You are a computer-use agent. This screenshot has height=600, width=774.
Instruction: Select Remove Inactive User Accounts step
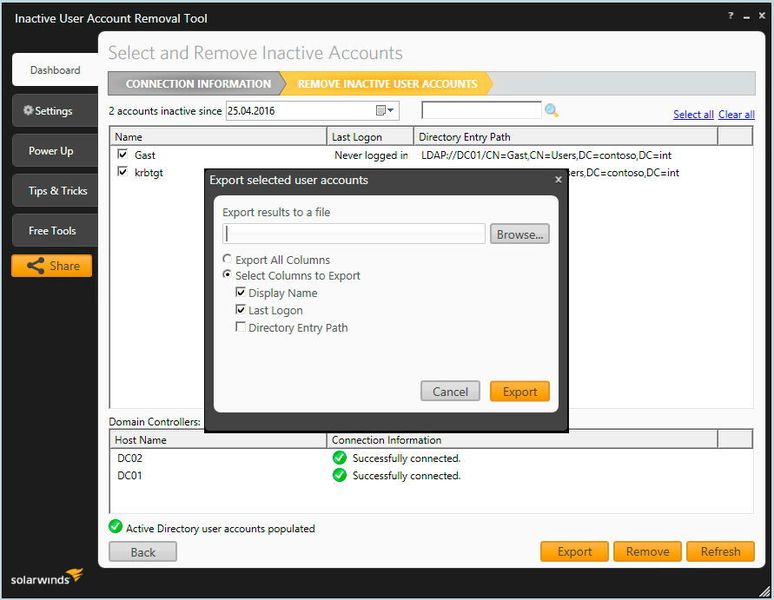click(387, 83)
